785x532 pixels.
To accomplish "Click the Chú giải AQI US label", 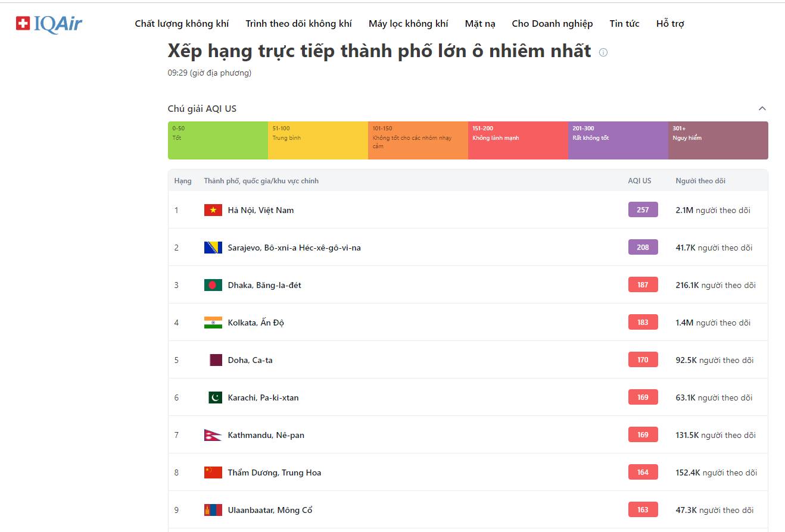I will (202, 108).
